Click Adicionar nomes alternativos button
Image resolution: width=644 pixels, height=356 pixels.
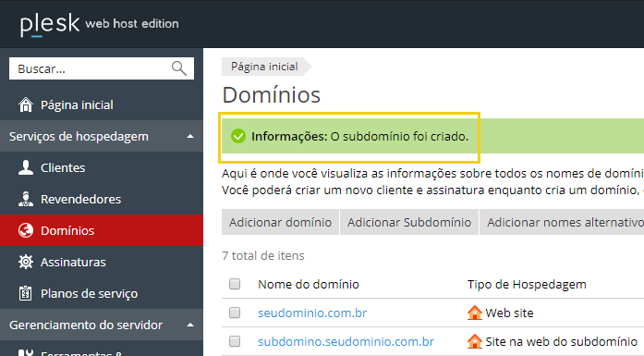click(562, 222)
